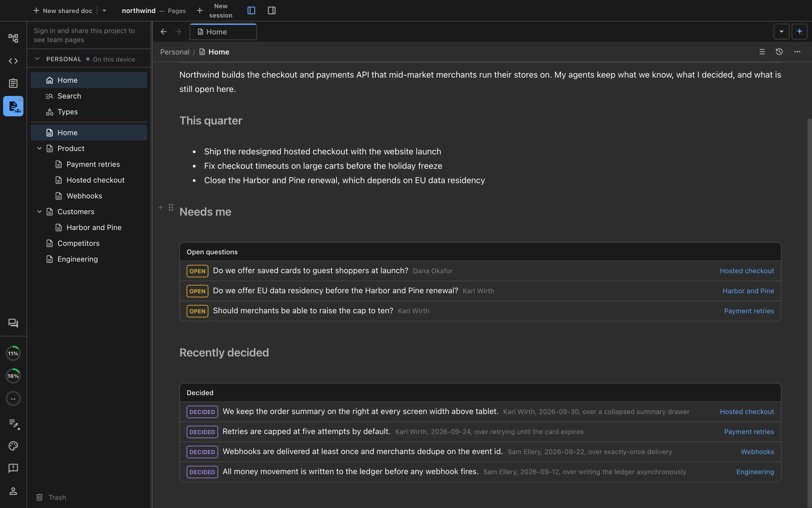Click the Engineering page document icon

(x=50, y=259)
